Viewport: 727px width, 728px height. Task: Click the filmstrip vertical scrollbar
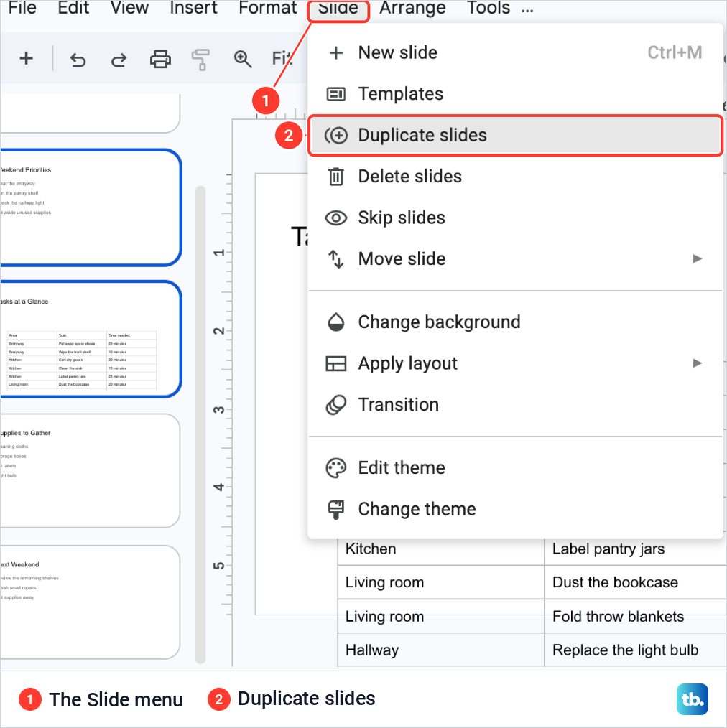click(x=200, y=425)
